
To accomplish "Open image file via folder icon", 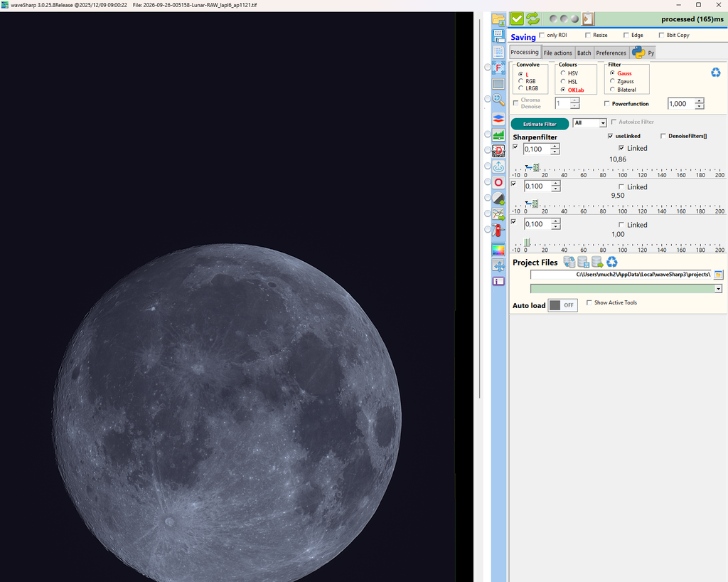I will pyautogui.click(x=498, y=19).
